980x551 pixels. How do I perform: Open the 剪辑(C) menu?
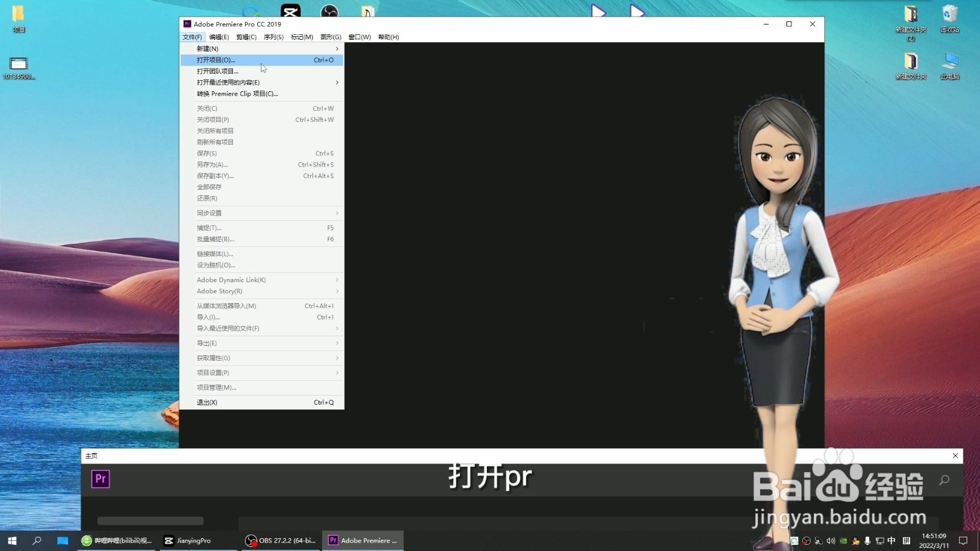click(246, 37)
